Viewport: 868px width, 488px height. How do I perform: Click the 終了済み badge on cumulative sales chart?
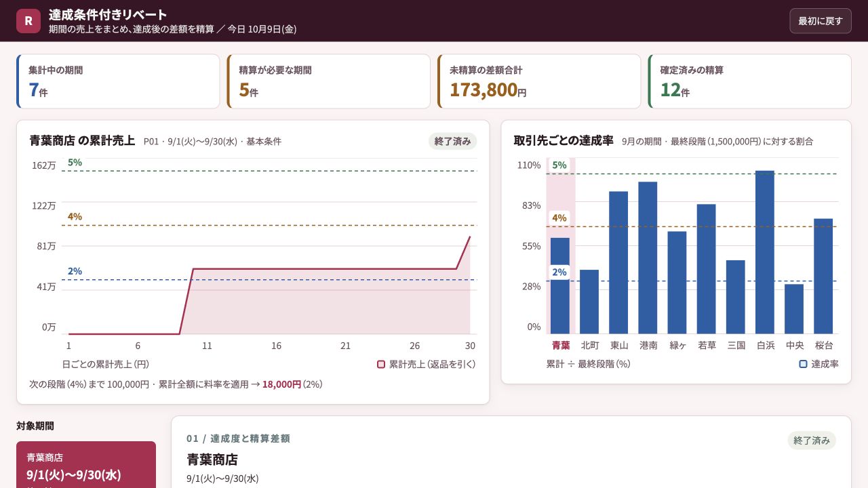tap(452, 141)
